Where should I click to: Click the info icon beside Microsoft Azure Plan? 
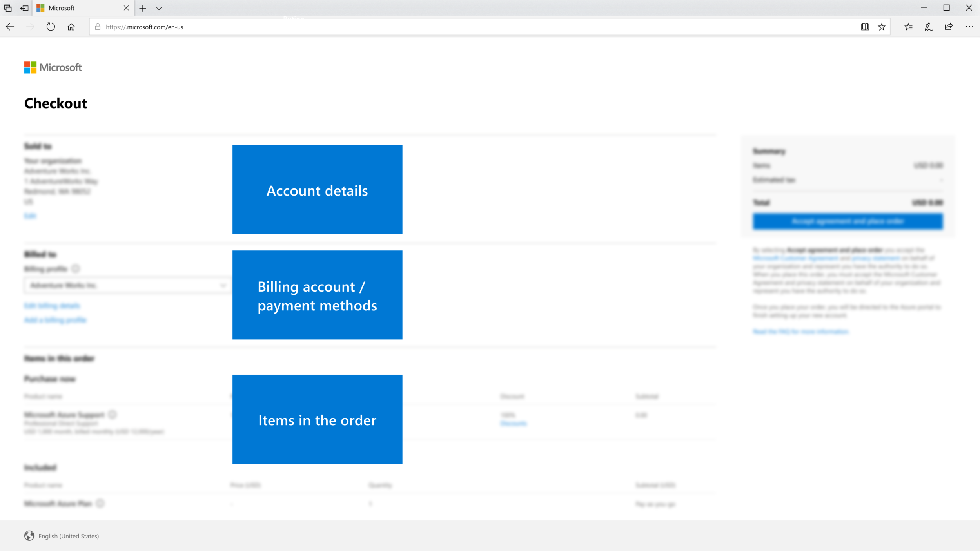coord(100,503)
